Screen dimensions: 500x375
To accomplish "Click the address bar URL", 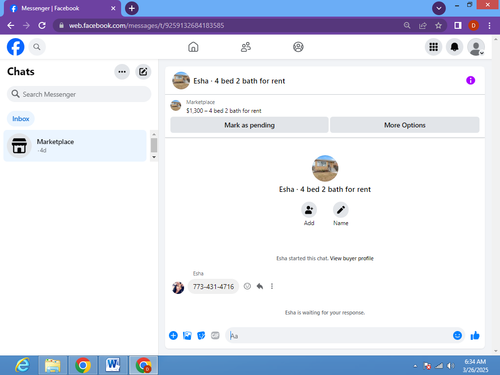I will pyautogui.click(x=146, y=25).
